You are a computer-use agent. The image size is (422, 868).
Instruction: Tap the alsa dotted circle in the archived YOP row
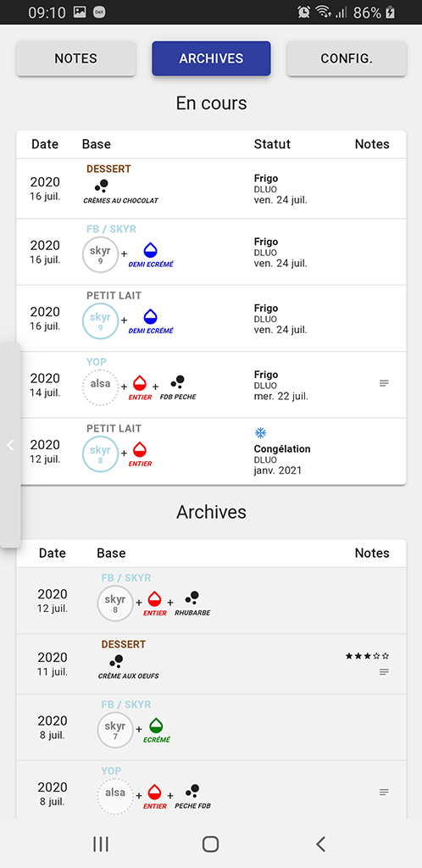115,797
